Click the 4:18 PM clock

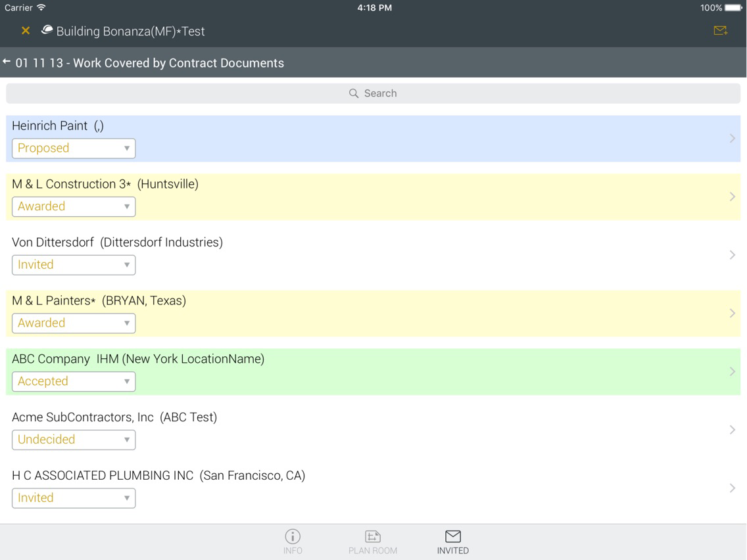[x=374, y=8]
